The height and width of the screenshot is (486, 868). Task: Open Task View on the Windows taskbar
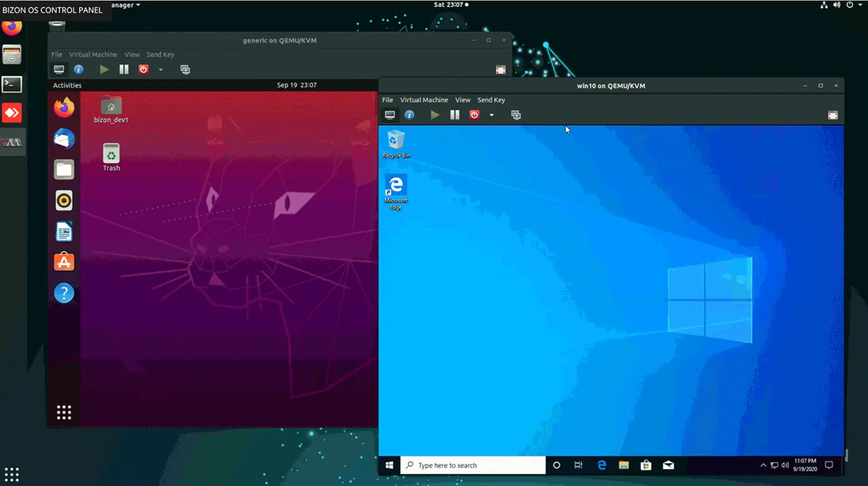(x=578, y=465)
